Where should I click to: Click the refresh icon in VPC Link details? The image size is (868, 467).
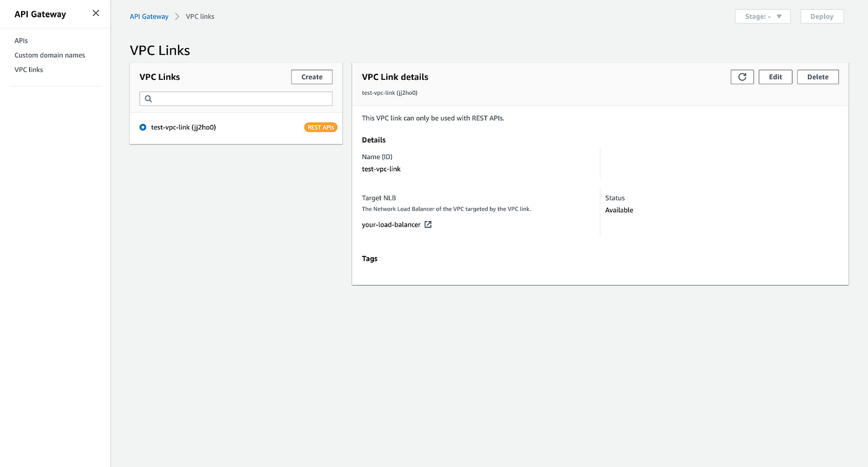click(742, 77)
